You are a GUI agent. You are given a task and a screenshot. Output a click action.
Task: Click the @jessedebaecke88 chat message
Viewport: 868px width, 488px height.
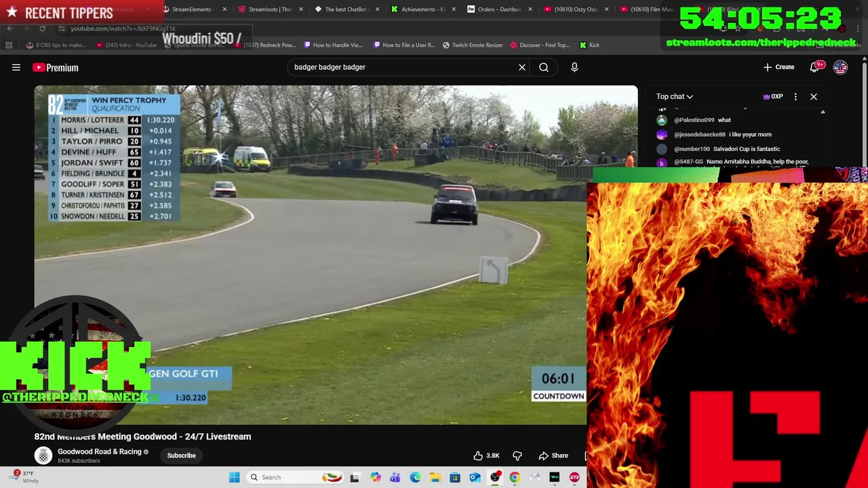714,134
